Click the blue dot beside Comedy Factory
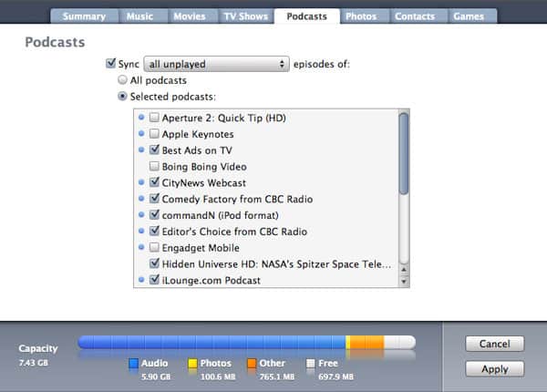This screenshot has height=392, width=547. point(141,199)
